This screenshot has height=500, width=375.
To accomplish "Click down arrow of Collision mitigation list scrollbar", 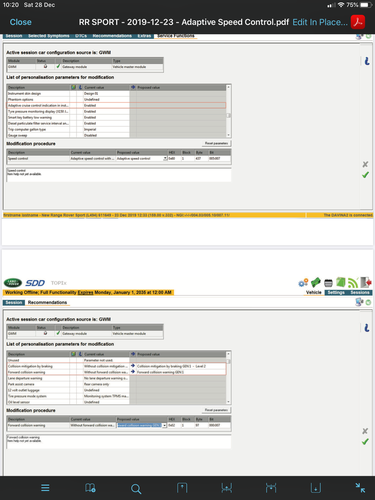I will 228,402.
